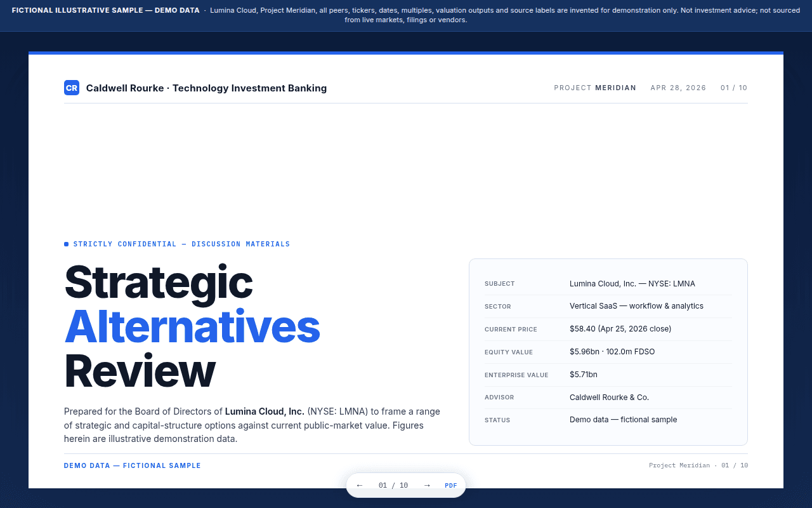This screenshot has width=812, height=508.
Task: Click CURRENT PRICE label
Action: pos(511,330)
